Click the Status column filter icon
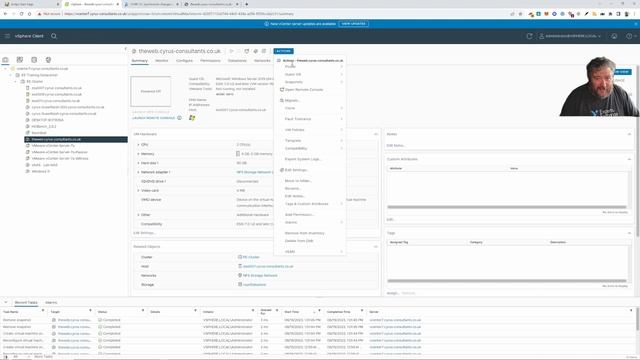Screen dimensions: 640x360 tap(143, 311)
